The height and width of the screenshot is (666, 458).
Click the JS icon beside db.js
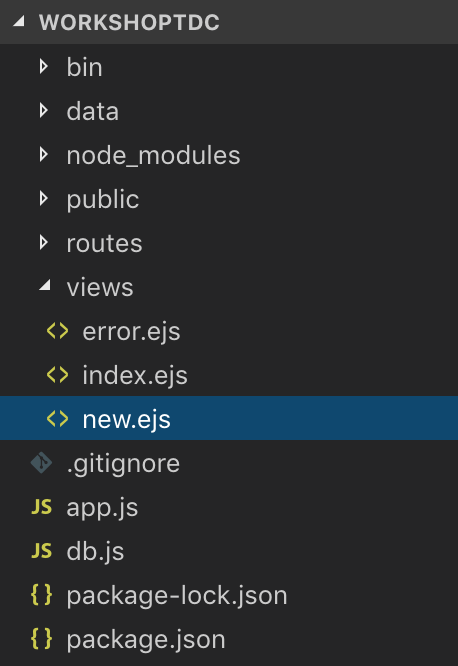[x=42, y=551]
